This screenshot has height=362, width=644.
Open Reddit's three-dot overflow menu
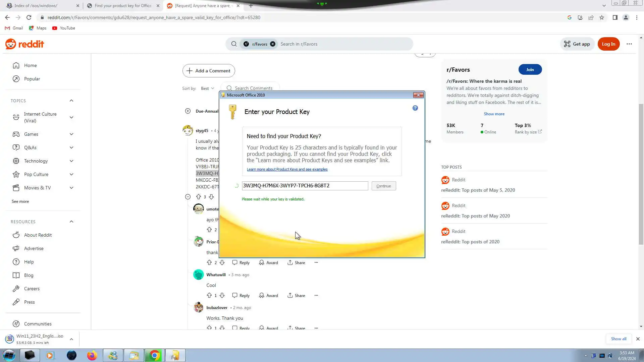pyautogui.click(x=629, y=44)
